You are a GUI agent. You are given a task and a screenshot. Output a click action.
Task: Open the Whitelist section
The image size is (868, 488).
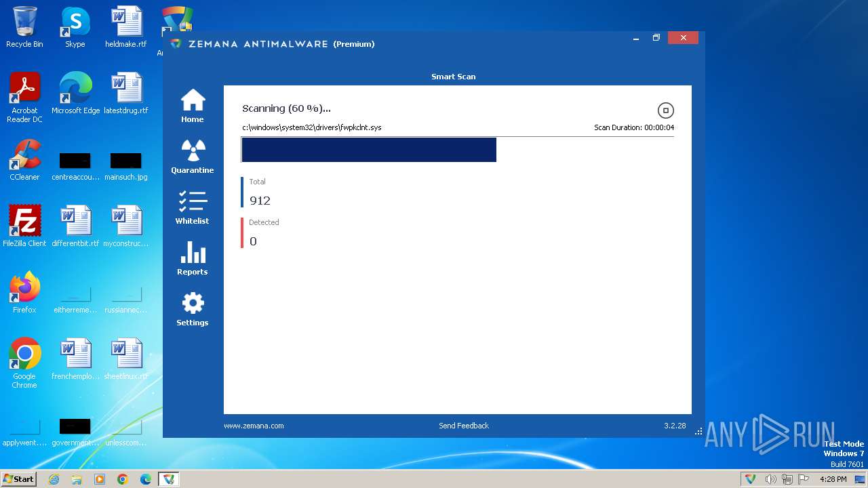tap(193, 207)
